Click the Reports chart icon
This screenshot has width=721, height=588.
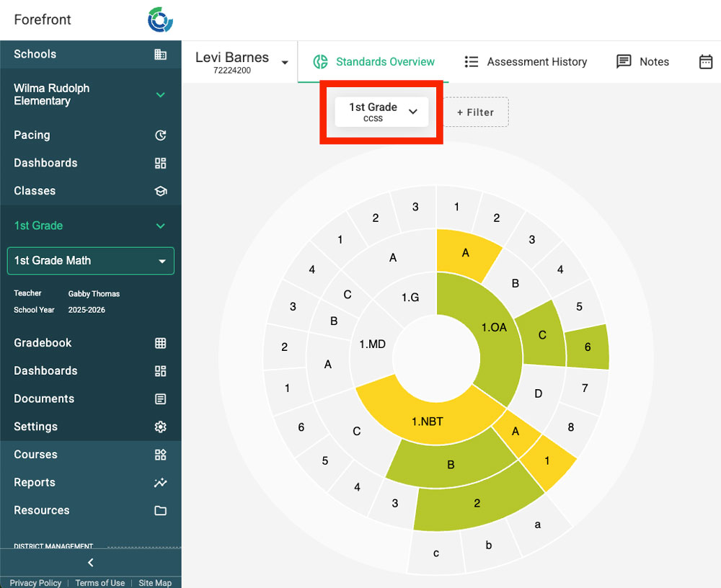tap(160, 483)
